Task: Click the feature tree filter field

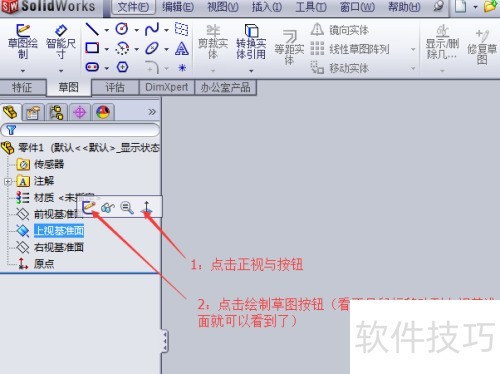Action: 80,130
